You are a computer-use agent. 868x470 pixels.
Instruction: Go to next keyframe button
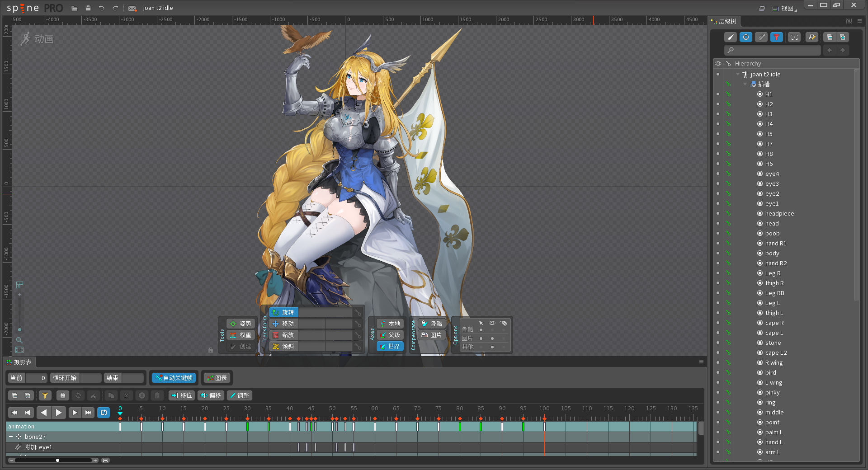tap(75, 412)
